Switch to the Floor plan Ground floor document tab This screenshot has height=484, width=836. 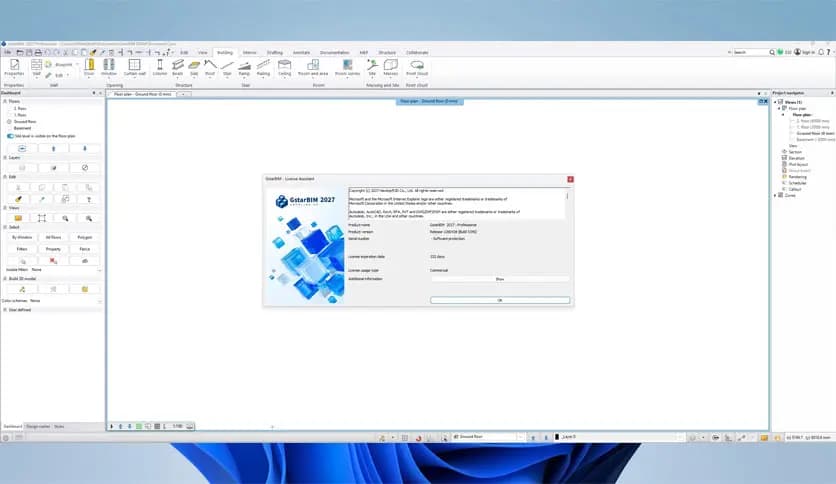pyautogui.click(x=142, y=94)
